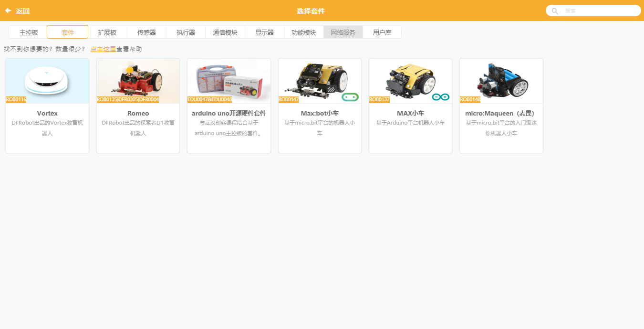
Task: Select the 网络服务 tab
Action: (x=343, y=32)
